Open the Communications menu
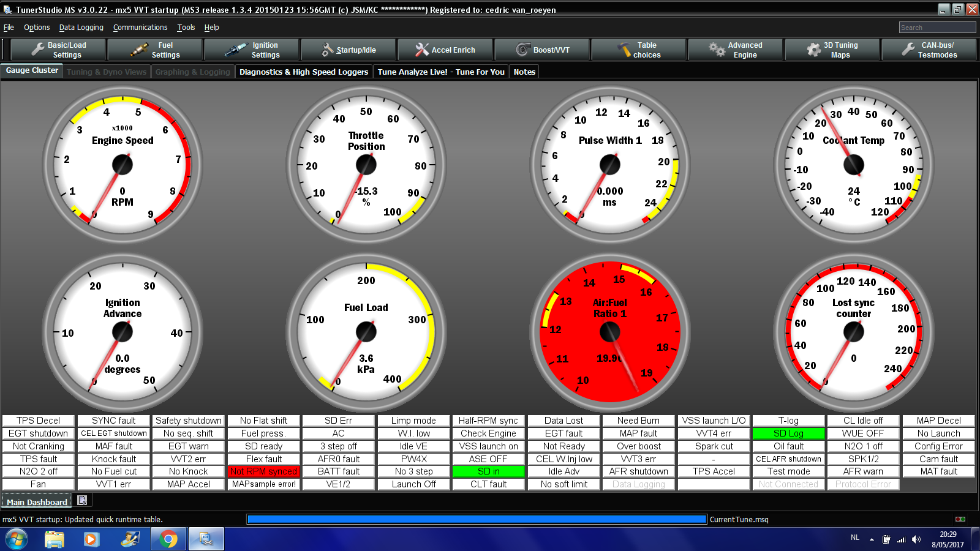This screenshot has height=551, width=980. click(140, 28)
